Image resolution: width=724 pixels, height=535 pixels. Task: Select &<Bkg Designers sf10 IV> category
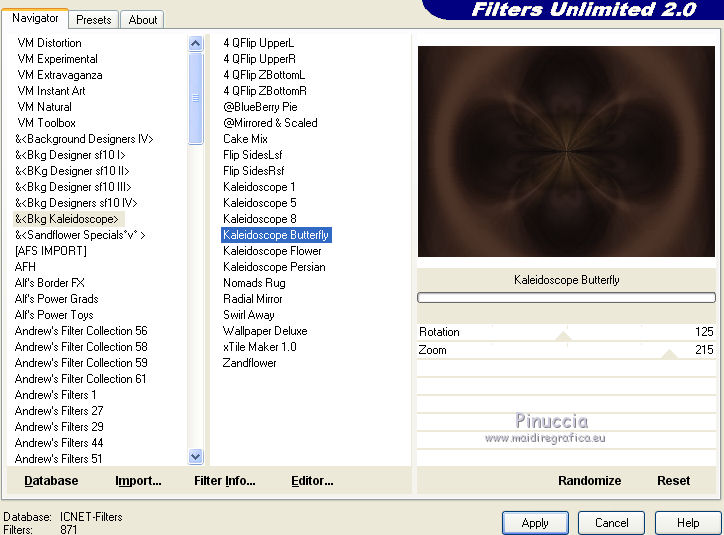click(76, 203)
